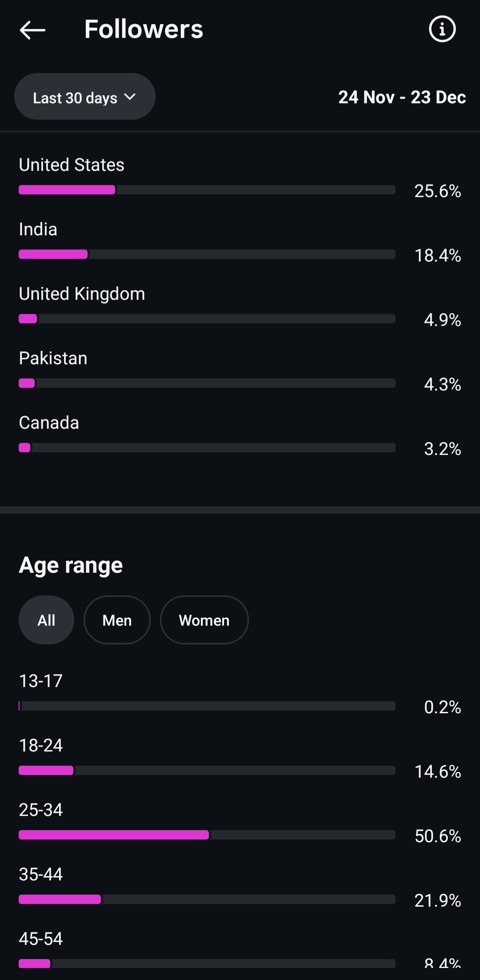Click the Followers page title
The height and width of the screenshot is (980, 480).
144,29
